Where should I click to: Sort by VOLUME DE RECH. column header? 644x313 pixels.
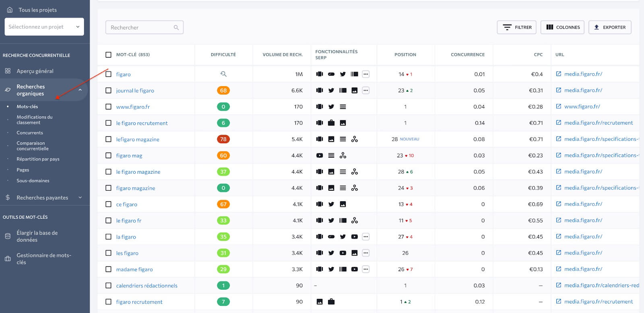point(283,55)
